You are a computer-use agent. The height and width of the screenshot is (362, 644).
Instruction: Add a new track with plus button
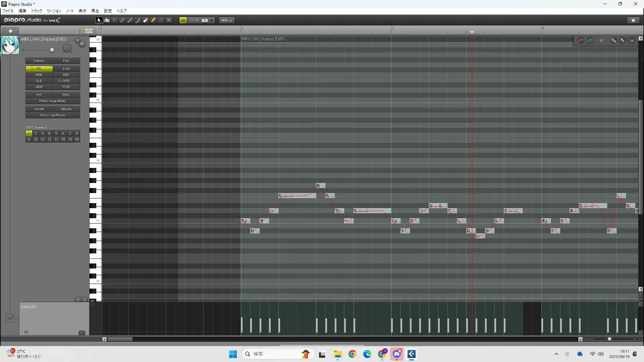[10, 31]
